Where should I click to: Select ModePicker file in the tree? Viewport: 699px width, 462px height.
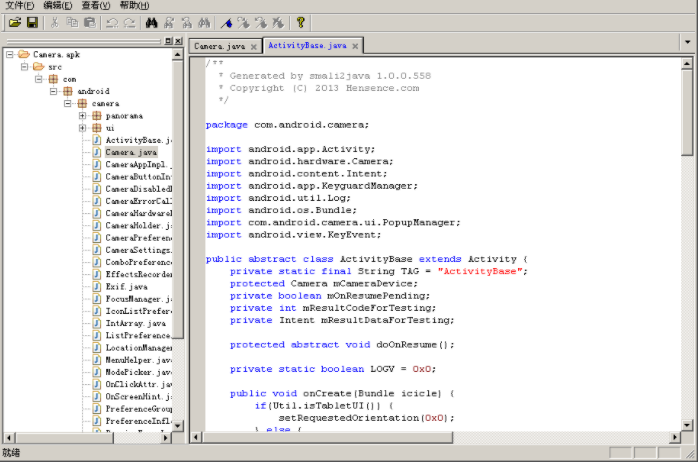click(x=138, y=372)
